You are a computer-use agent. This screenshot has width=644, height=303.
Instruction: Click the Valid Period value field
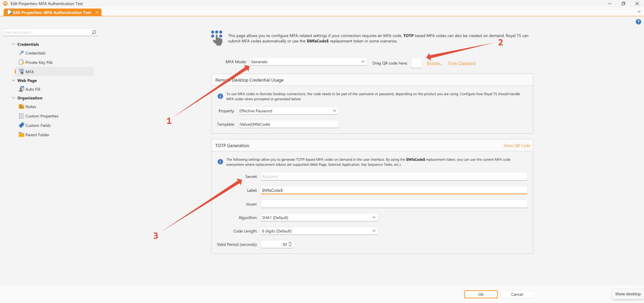pos(274,244)
